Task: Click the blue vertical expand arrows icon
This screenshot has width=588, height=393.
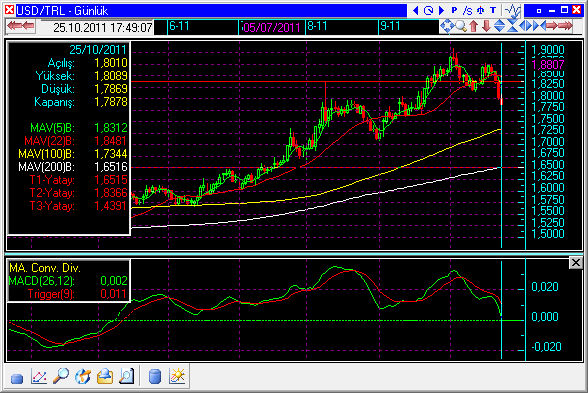Action: 500,26
